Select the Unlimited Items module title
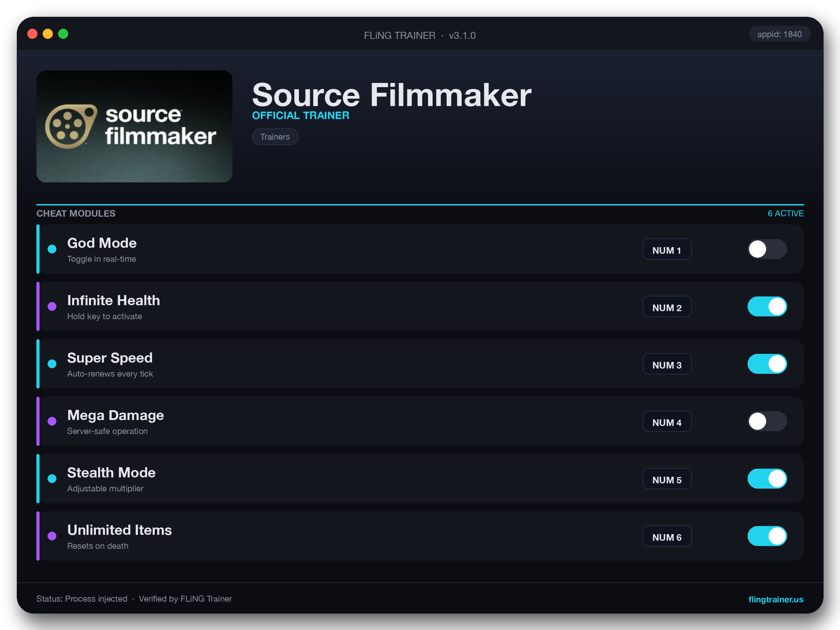 (119, 530)
